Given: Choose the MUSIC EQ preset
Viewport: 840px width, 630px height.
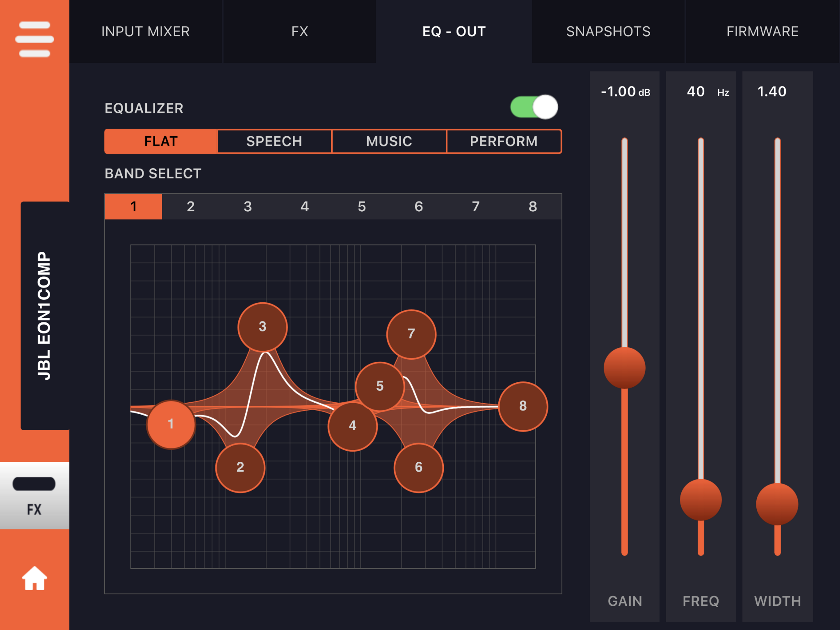Looking at the screenshot, I should pyautogui.click(x=389, y=142).
